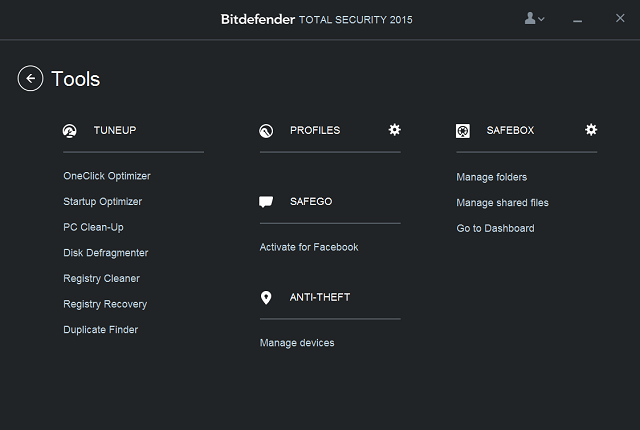This screenshot has width=640, height=430.
Task: Close the Bitdefender window
Action: [x=620, y=18]
